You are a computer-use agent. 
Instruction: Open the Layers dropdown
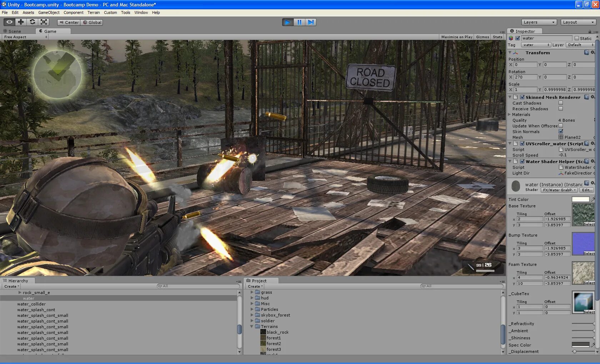[x=539, y=22]
